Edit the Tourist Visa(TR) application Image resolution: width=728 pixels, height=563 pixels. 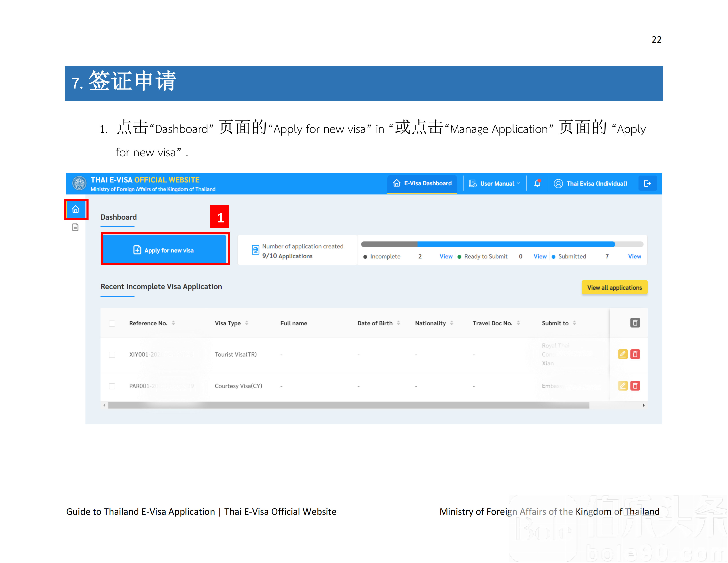click(623, 354)
